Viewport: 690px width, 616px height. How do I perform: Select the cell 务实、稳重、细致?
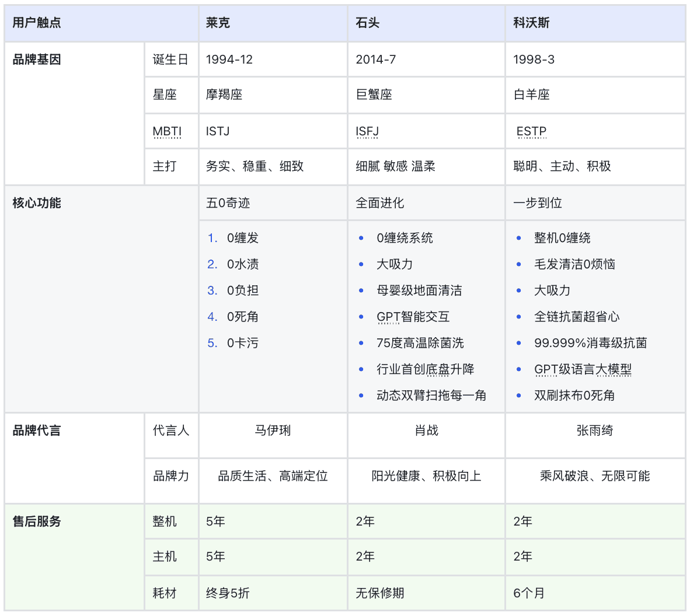273,167
